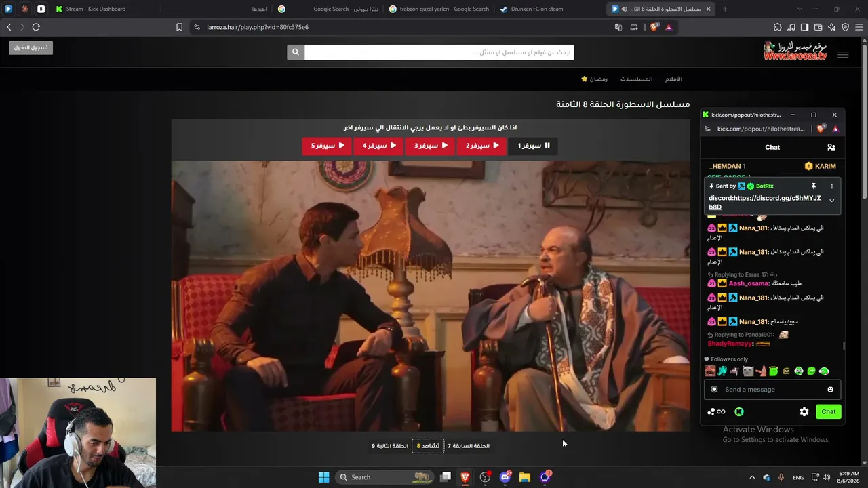Viewport: 868px width, 488px height.
Task: Switch to the trabzon guzel yerleri Google tab
Action: click(439, 9)
